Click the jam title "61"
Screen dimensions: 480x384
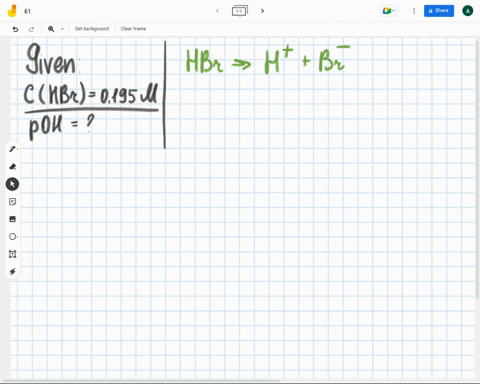click(x=27, y=11)
